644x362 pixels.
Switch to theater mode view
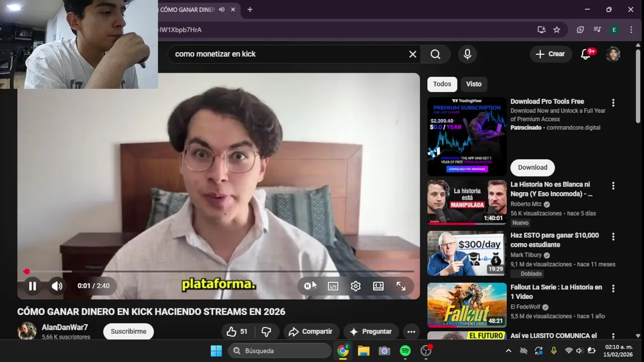378,286
